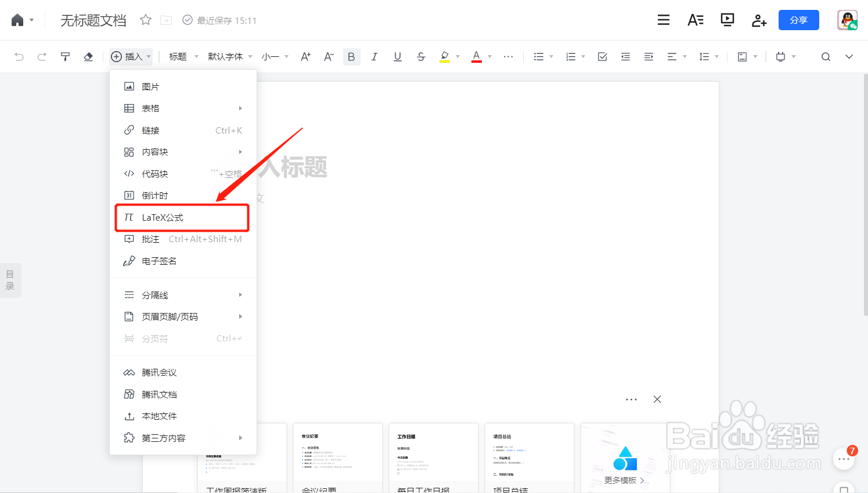Click the move-to-folder icon beside the star
868x493 pixels.
tap(166, 20)
